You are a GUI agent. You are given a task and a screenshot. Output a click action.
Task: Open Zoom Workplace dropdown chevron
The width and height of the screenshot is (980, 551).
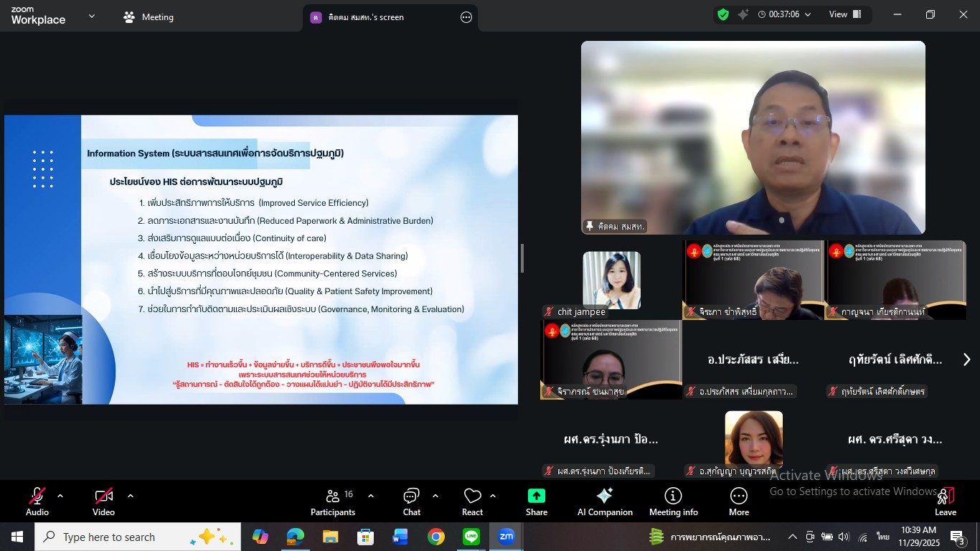(91, 16)
